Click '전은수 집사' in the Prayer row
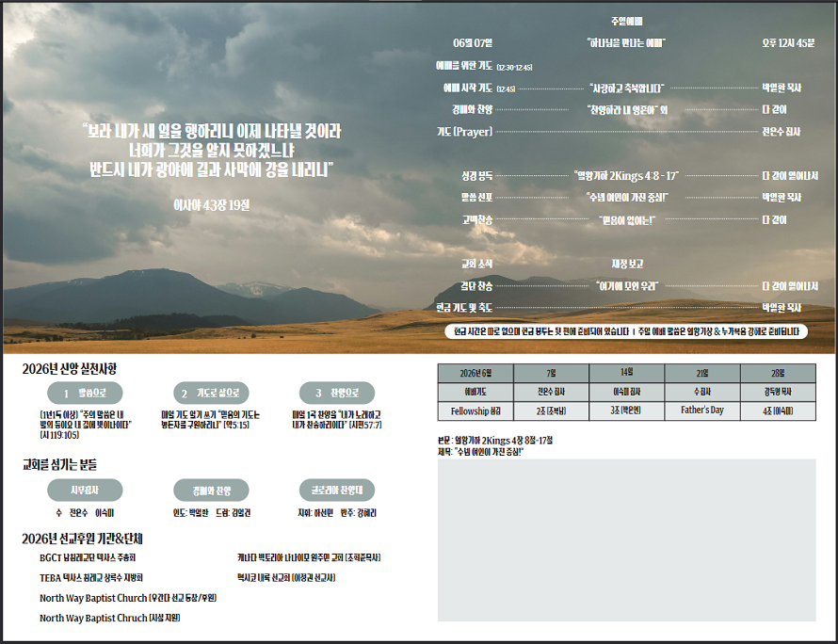The image size is (838, 644). pos(781,132)
